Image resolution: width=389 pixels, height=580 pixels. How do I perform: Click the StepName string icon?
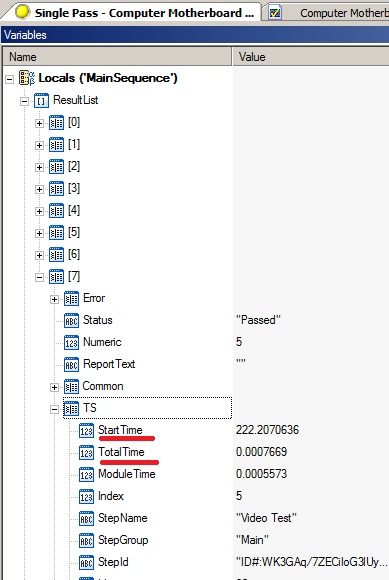86,519
